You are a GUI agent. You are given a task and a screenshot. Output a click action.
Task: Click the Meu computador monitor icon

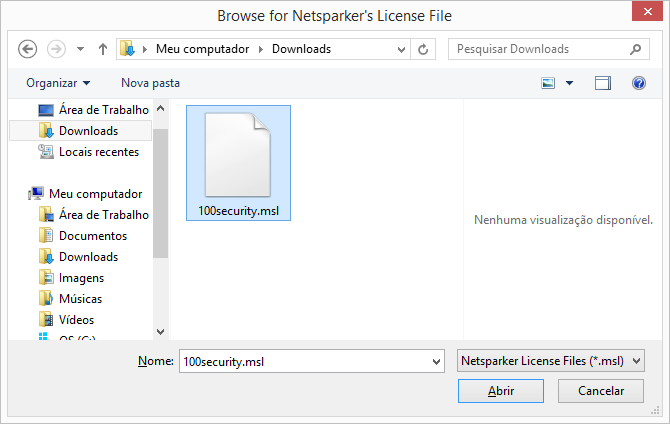click(x=36, y=194)
